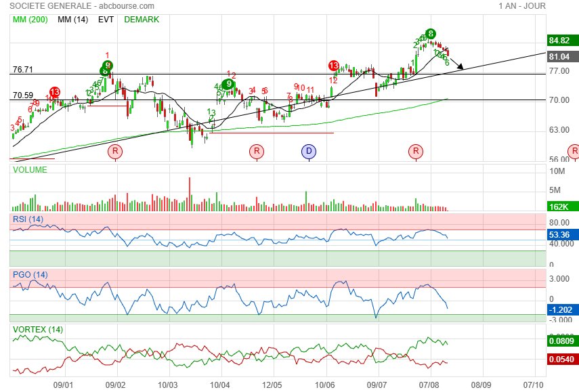The width and height of the screenshot is (579, 392).
Task: Click the 09/02 date axis label
Action: [116, 385]
